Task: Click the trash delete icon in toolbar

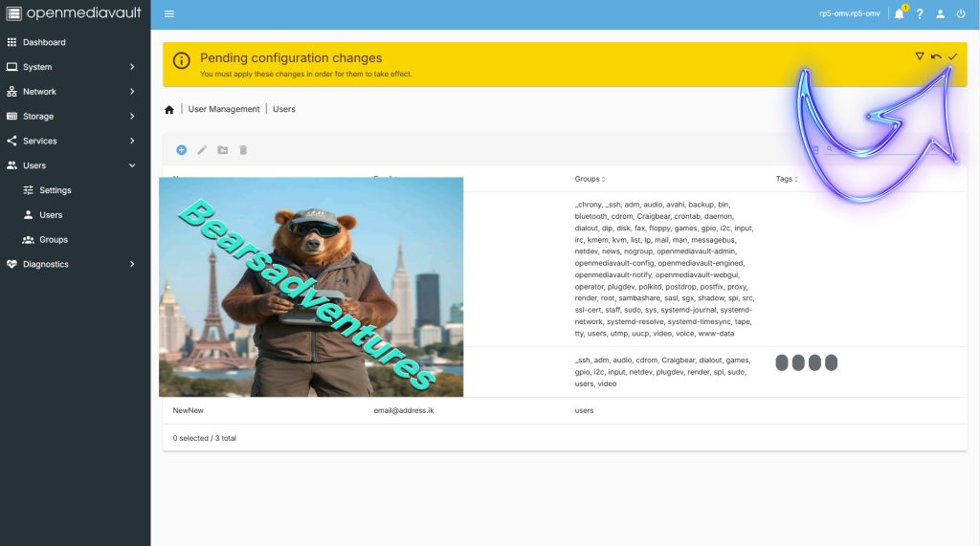Action: click(x=243, y=150)
